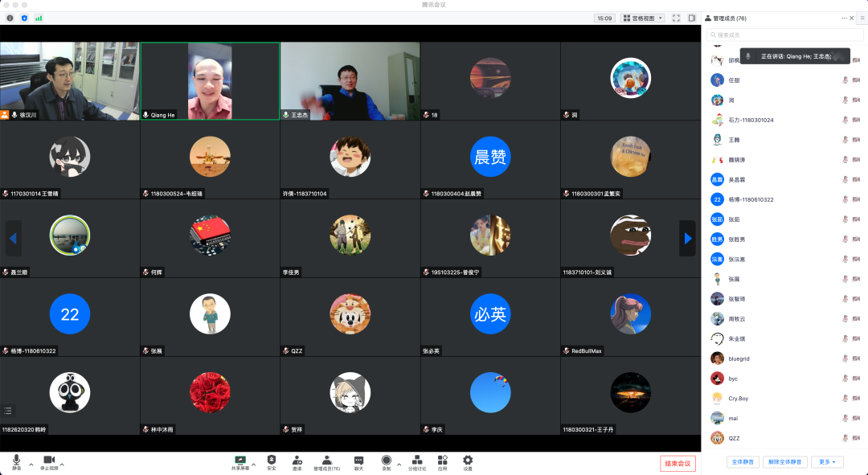Toggle the 静音 microphone mute button
868x475 pixels.
tap(16, 461)
